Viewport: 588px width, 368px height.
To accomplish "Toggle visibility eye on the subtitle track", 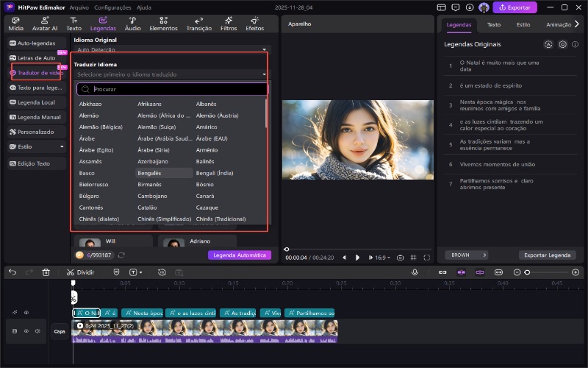I will (x=26, y=313).
